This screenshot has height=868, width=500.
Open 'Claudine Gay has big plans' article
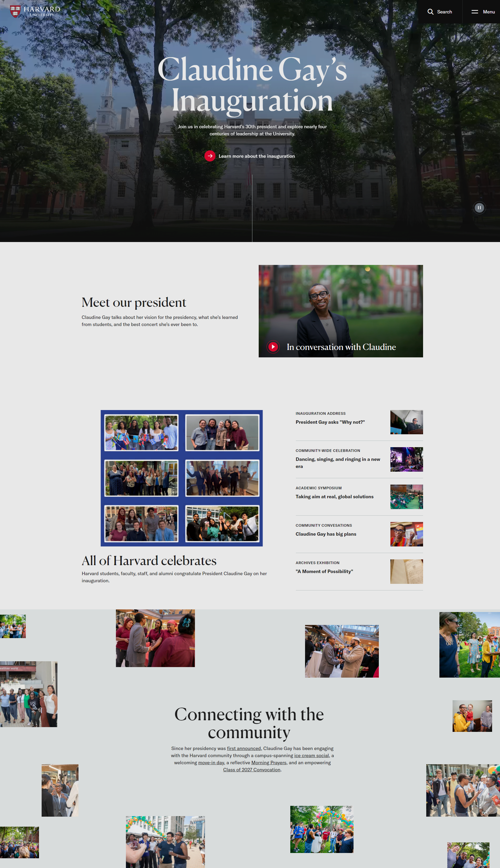click(x=326, y=534)
